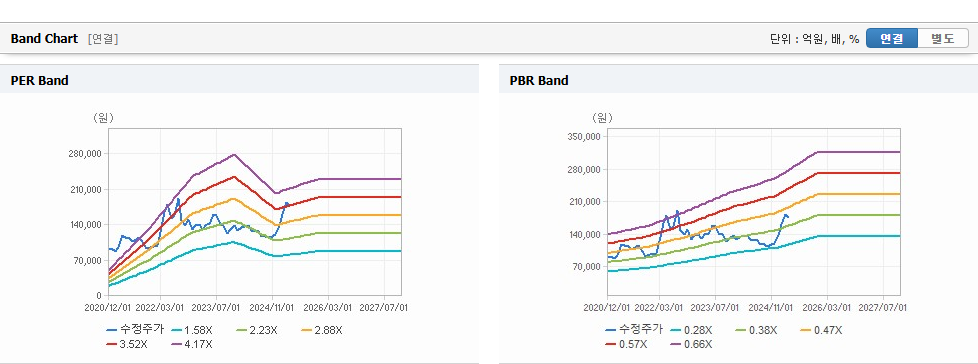Toggle 0.38X series in PBR Band legend

pos(755,330)
